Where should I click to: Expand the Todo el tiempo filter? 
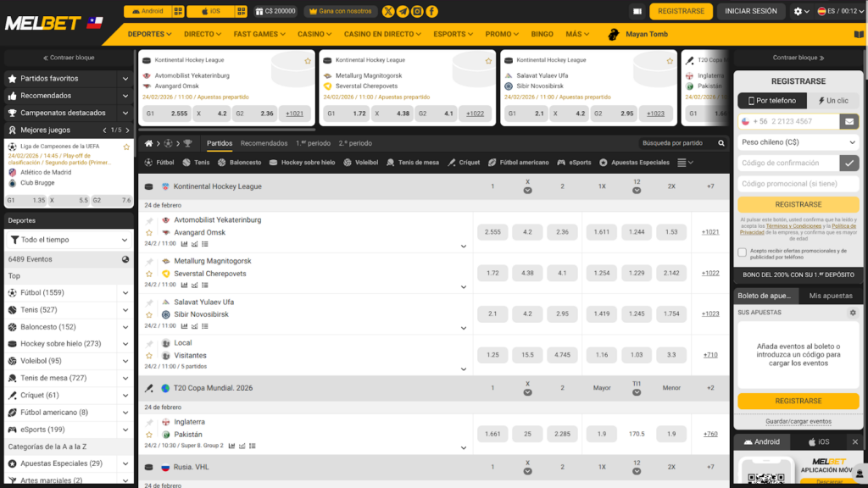[x=69, y=240]
